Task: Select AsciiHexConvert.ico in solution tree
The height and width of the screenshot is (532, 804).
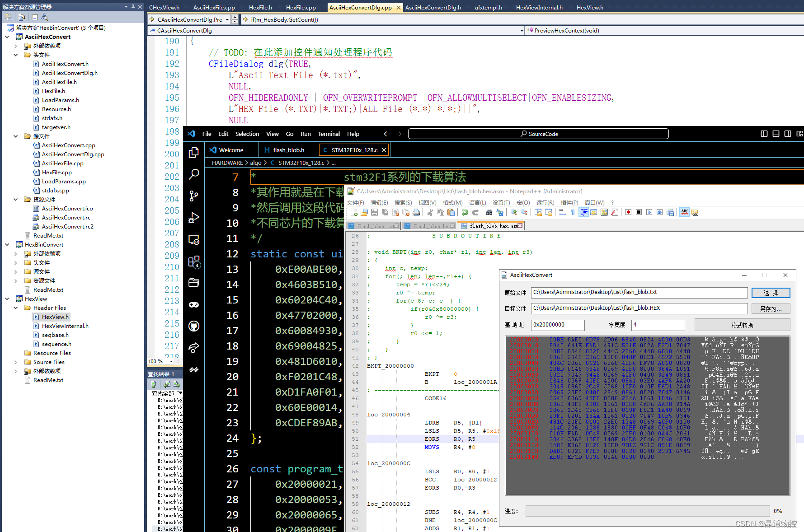Action: 67,209
